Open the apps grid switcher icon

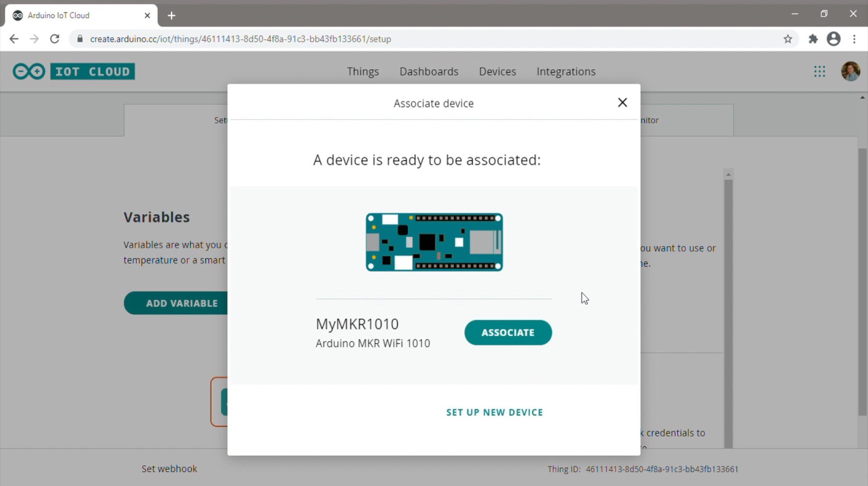[x=819, y=71]
